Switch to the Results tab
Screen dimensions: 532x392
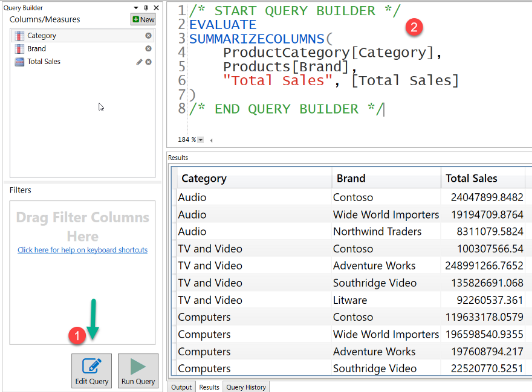pos(209,387)
